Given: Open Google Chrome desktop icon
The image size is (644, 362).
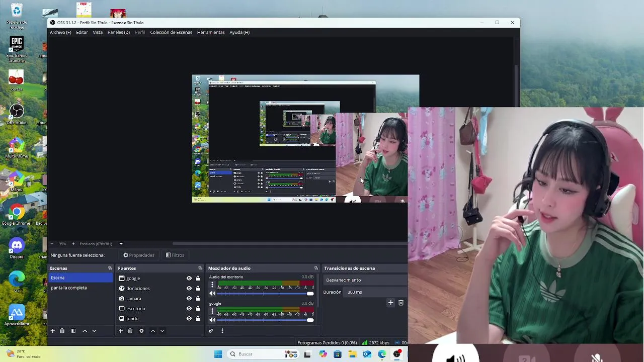Looking at the screenshot, I should [x=17, y=215].
